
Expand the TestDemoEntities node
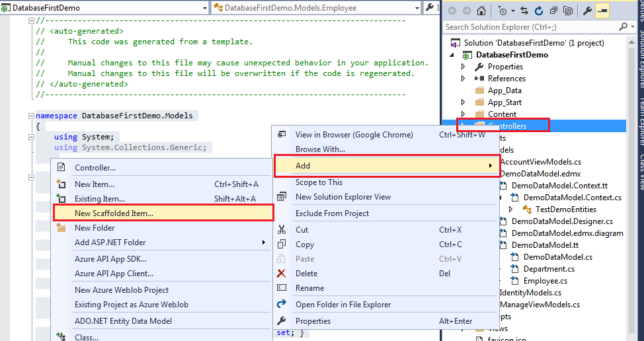point(511,209)
